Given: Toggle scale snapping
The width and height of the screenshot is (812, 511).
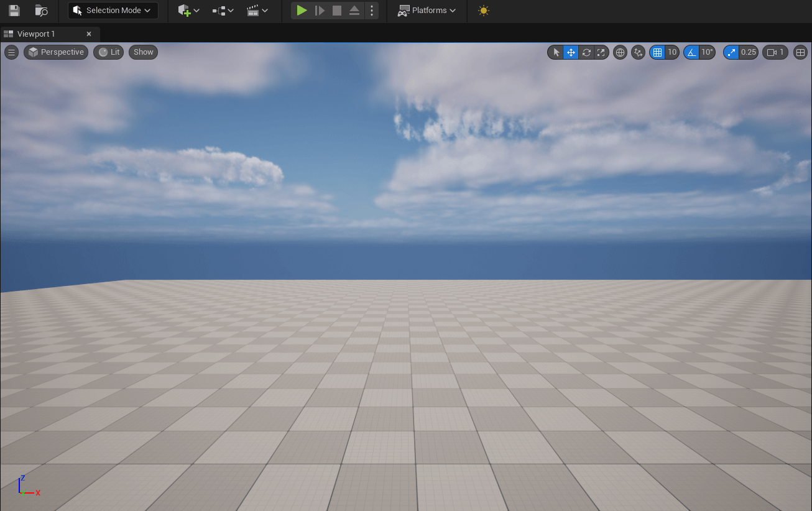Looking at the screenshot, I should click(731, 52).
